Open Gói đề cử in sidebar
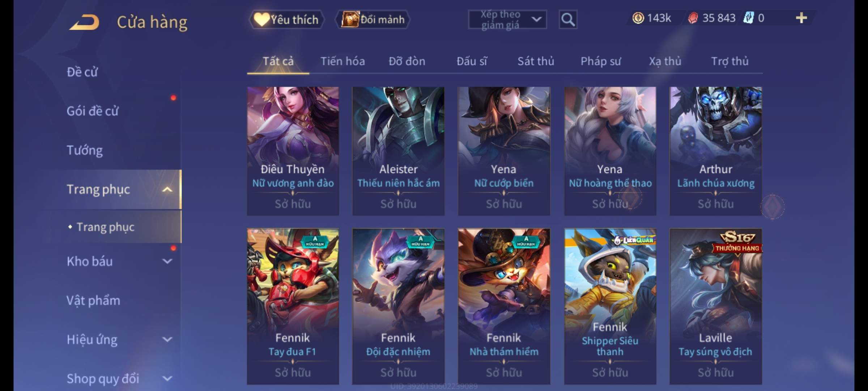Screen dimensions: 868x391 pos(93,111)
